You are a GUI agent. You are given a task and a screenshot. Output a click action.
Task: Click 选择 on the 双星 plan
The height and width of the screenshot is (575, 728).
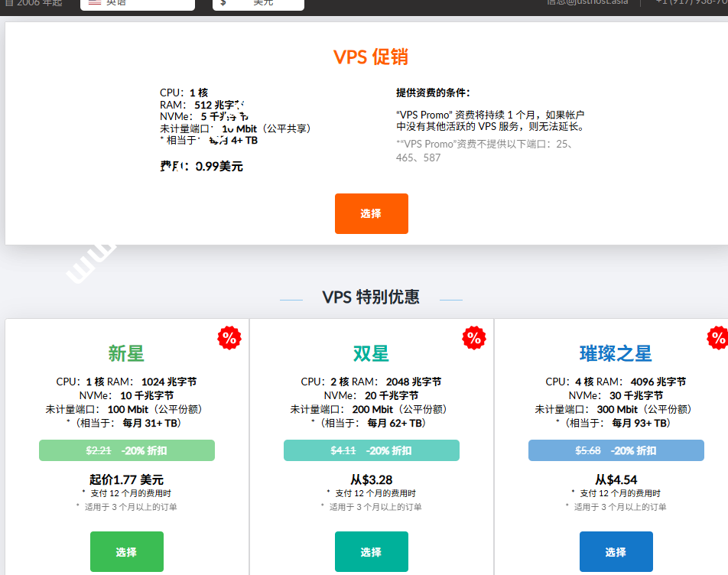(x=372, y=551)
